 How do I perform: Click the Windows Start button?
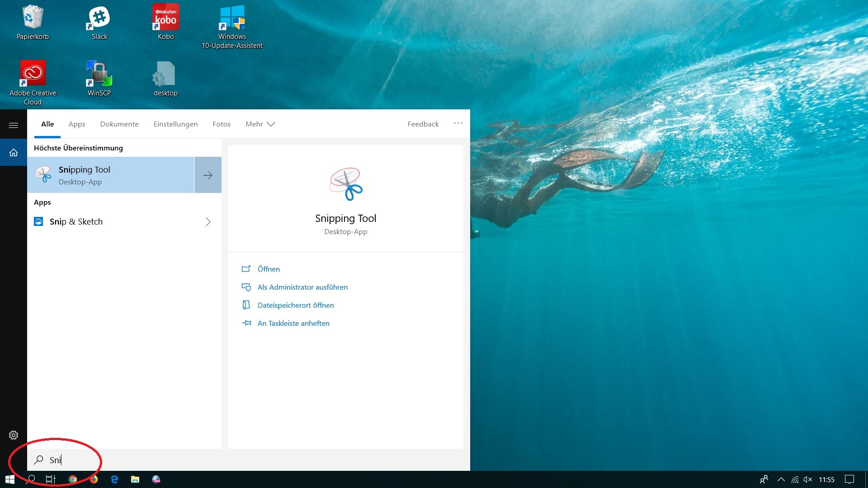coord(10,479)
